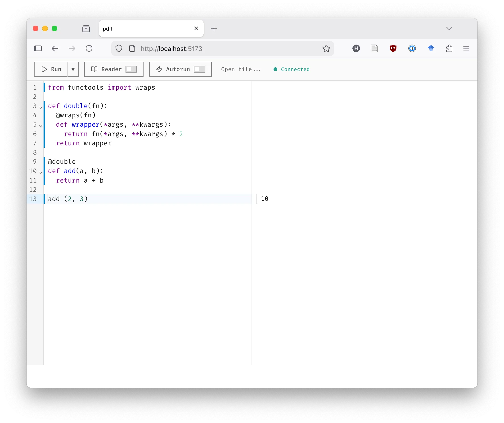
Task: Select the pdit browser tab
Action: tap(144, 28)
